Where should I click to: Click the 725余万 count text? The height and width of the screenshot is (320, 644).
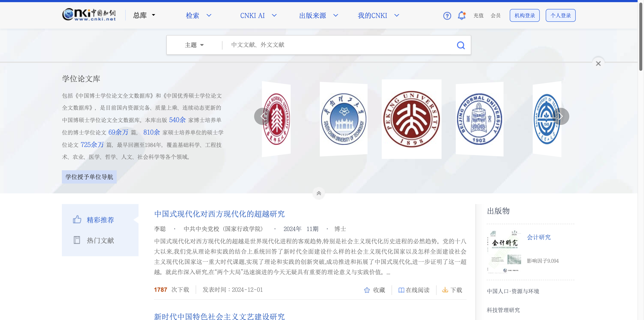click(92, 145)
